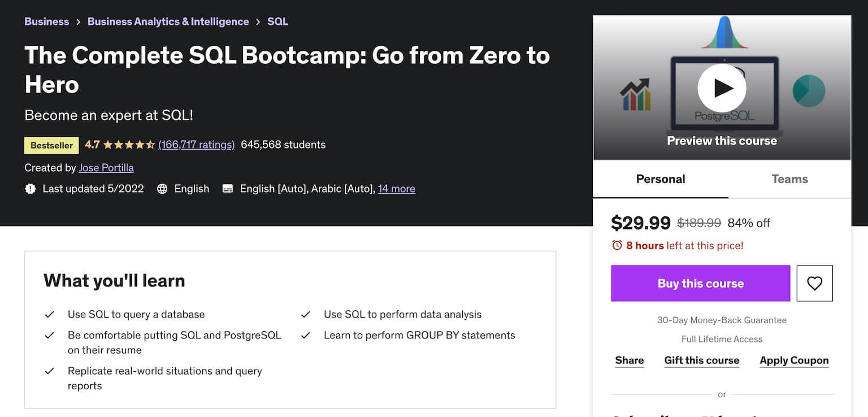Add course to wishlist heart icon
The width and height of the screenshot is (868, 417).
[814, 283]
